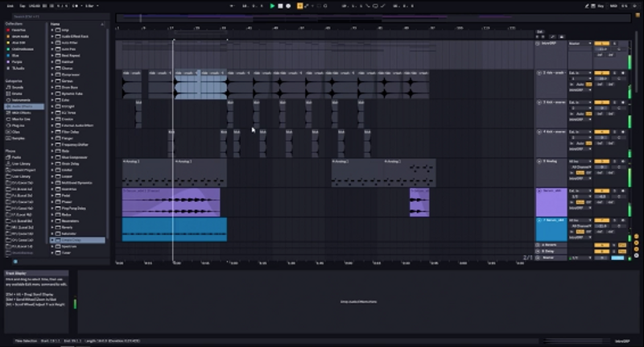The height and width of the screenshot is (347, 644).
Task: Expand the Compressor folder arrow
Action: (52, 75)
